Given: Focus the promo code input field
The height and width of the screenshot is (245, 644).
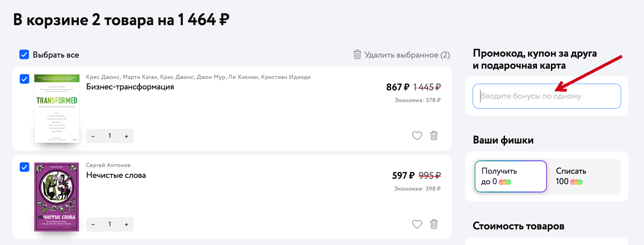Looking at the screenshot, I should 547,96.
